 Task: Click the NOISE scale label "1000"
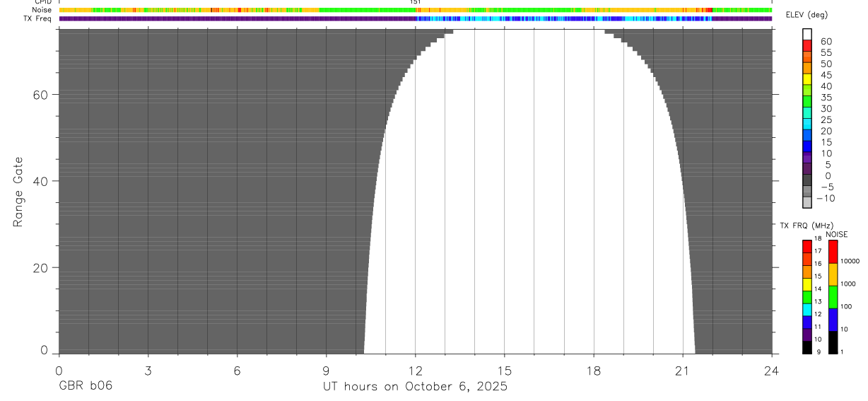point(848,284)
